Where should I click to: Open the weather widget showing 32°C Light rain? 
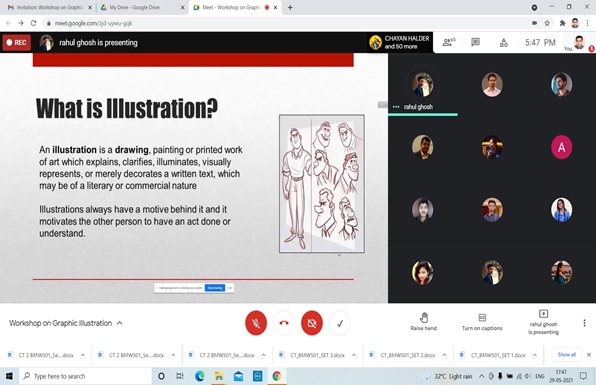[448, 376]
